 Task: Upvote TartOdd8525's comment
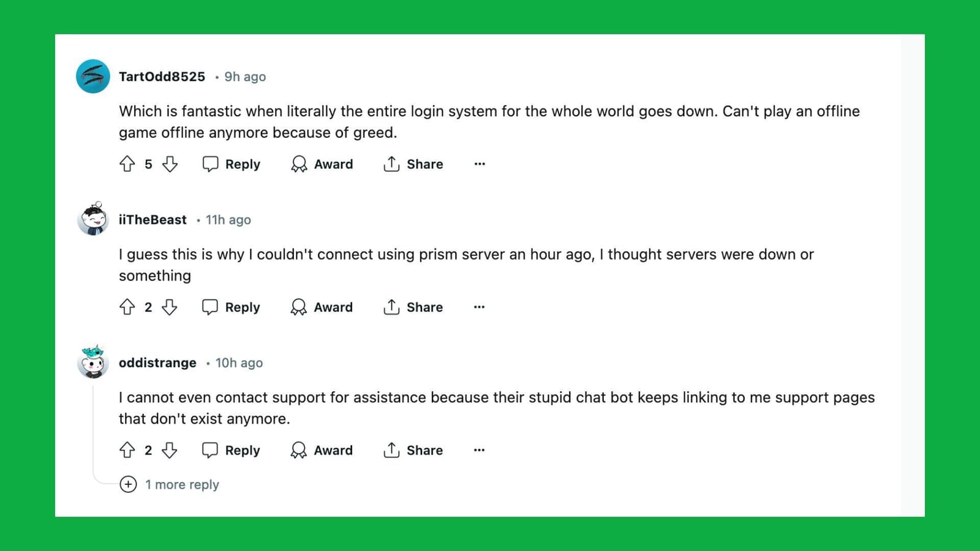[x=127, y=164]
